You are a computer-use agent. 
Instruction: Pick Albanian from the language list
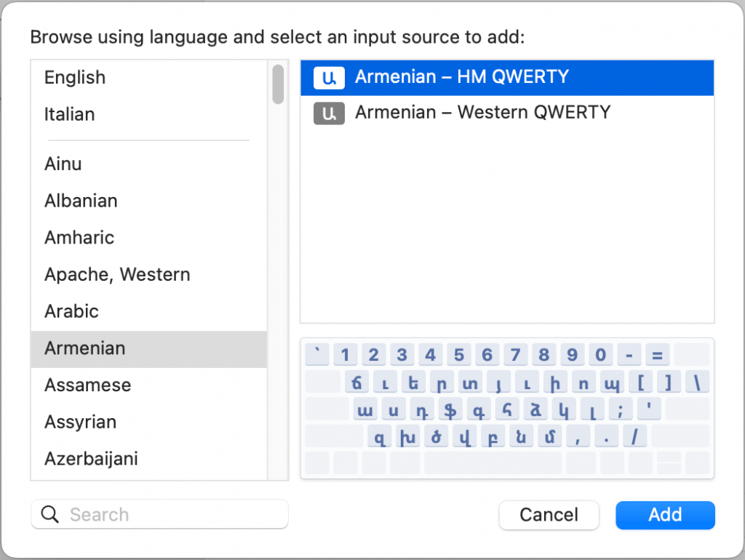pyautogui.click(x=148, y=201)
